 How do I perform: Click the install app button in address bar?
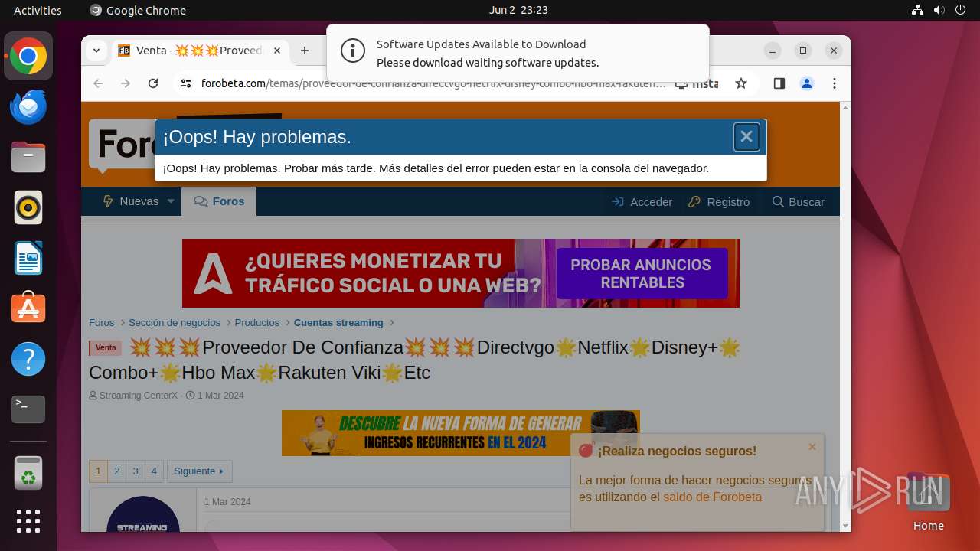[697, 83]
